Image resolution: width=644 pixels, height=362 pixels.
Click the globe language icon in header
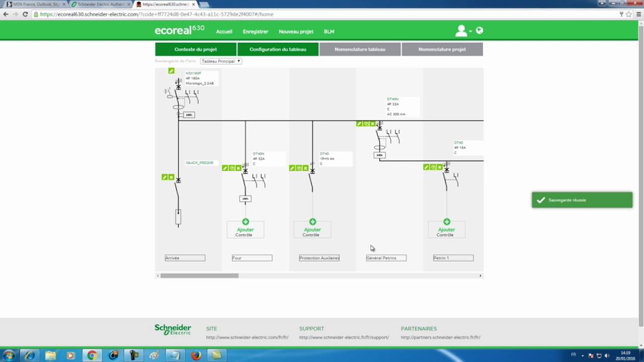479,30
